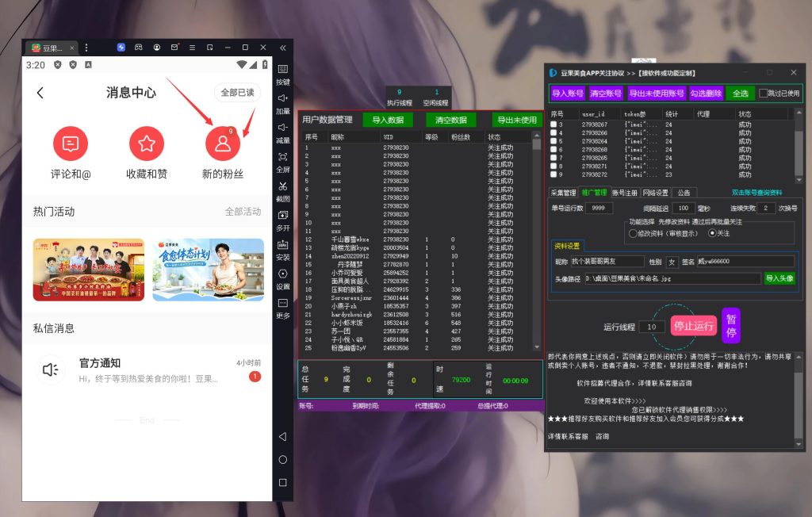Viewport: 812px width, 517px height.
Task: Switch to 公告 tab
Action: click(684, 193)
